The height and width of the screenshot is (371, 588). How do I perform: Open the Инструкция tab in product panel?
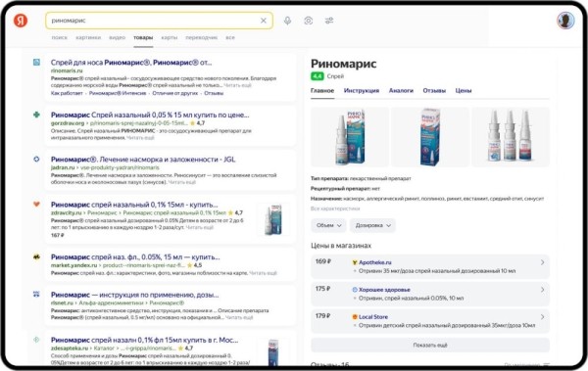click(362, 91)
